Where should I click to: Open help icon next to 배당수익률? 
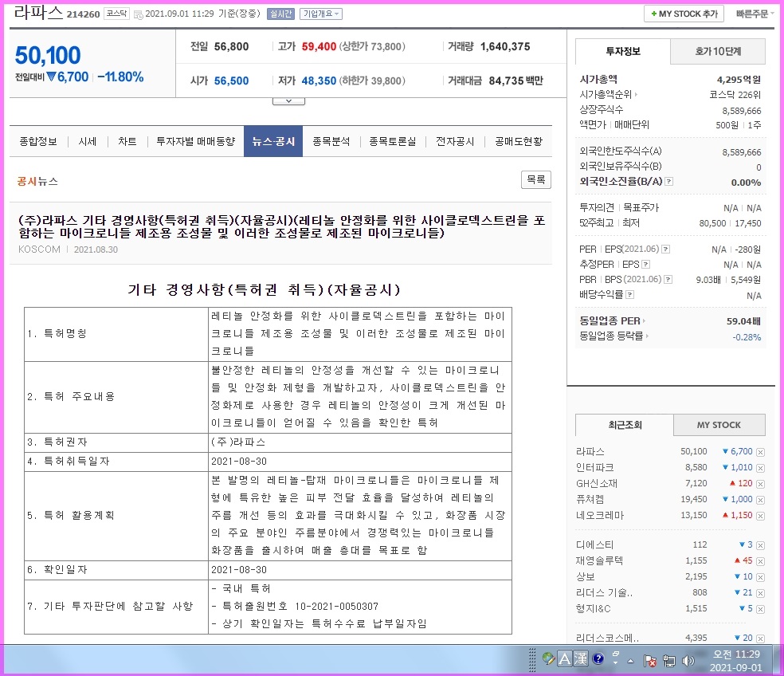tap(630, 295)
